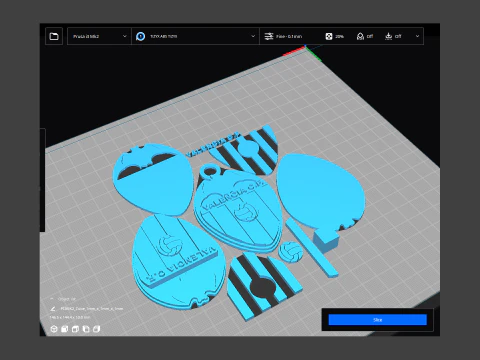Viewport: 480px width, 360px height.
Task: Open file with the folder icon
Action: [x=54, y=36]
